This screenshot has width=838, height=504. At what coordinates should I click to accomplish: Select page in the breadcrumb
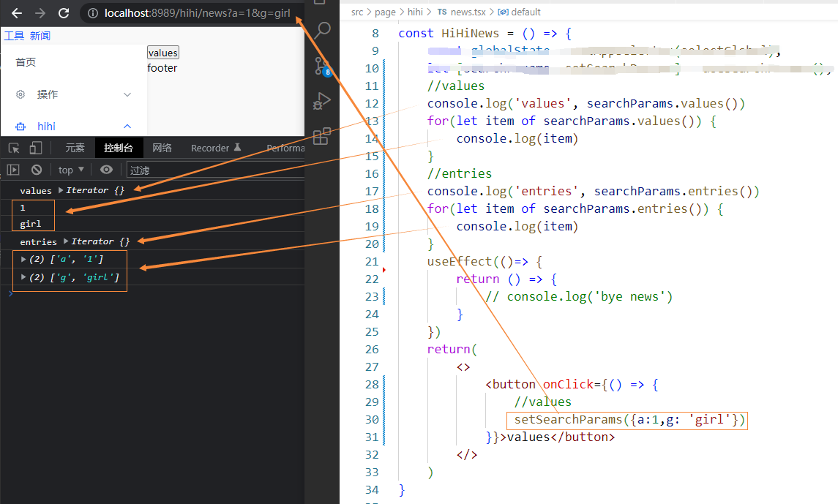point(385,12)
